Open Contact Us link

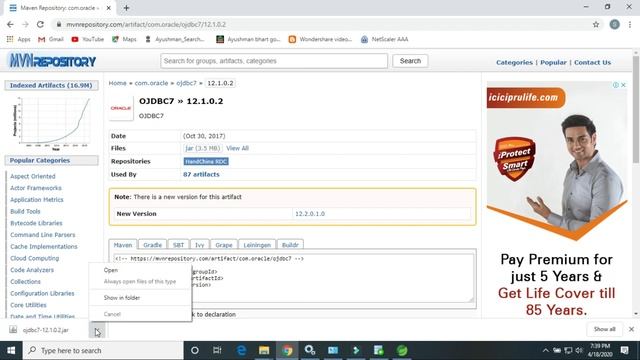point(592,62)
